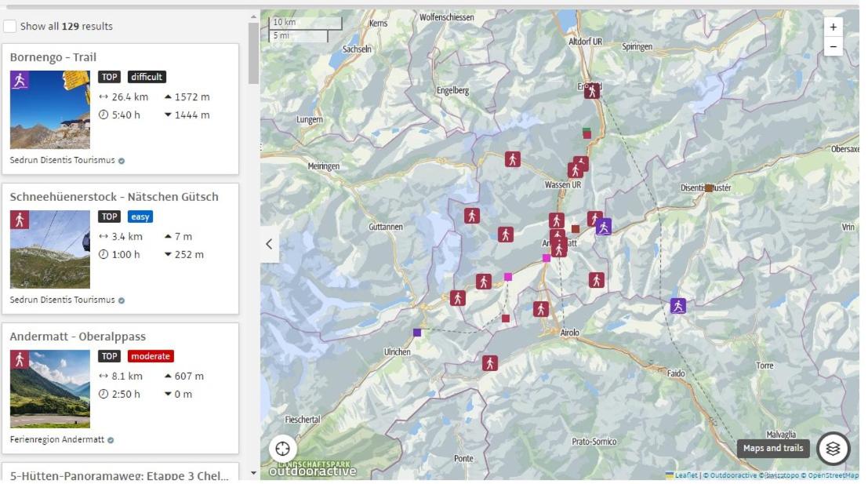This screenshot has height=484, width=868.
Task: Select hiking marker northwest of Airolo
Action: click(x=541, y=309)
